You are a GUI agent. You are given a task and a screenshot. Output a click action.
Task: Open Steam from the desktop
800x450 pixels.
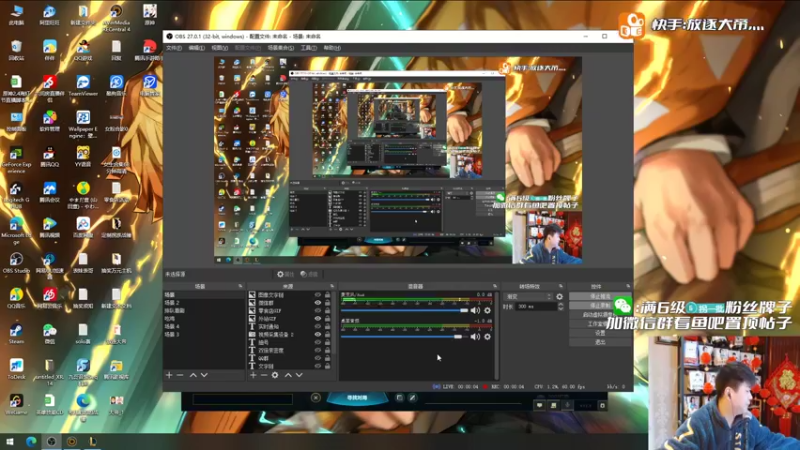click(x=16, y=333)
